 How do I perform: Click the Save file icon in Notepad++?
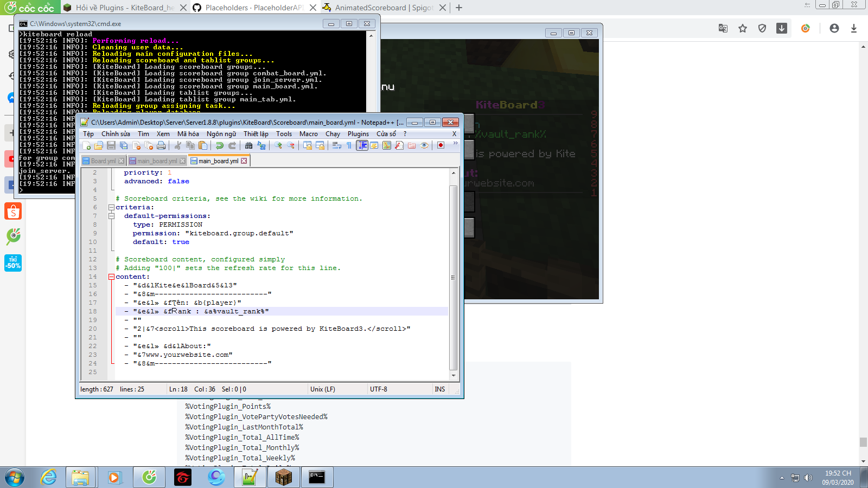[x=111, y=145]
